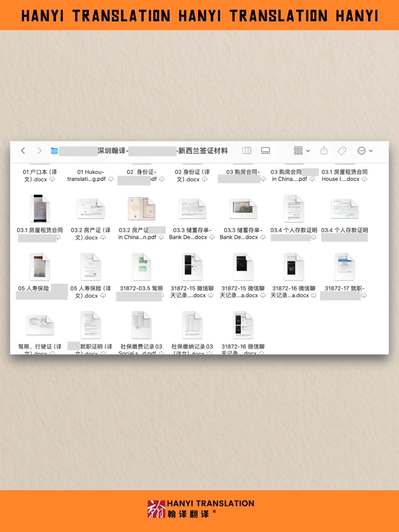Switch to column view in Finder toolbar
399x532 pixels.
click(246, 150)
